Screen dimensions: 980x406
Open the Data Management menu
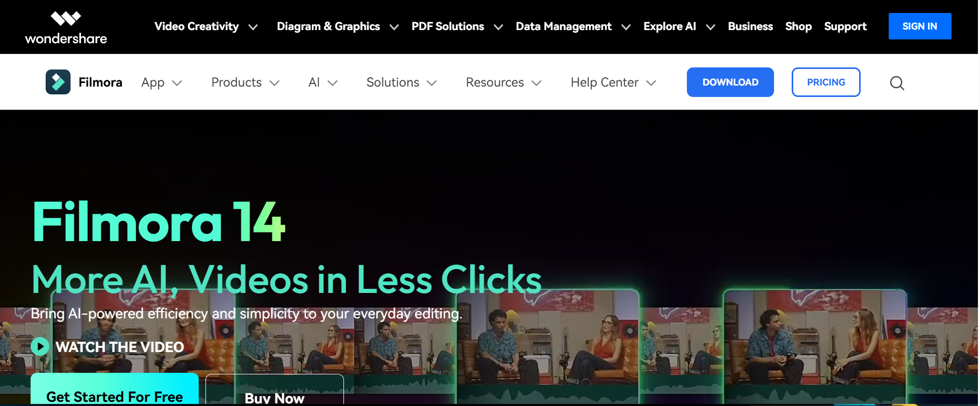pyautogui.click(x=564, y=26)
